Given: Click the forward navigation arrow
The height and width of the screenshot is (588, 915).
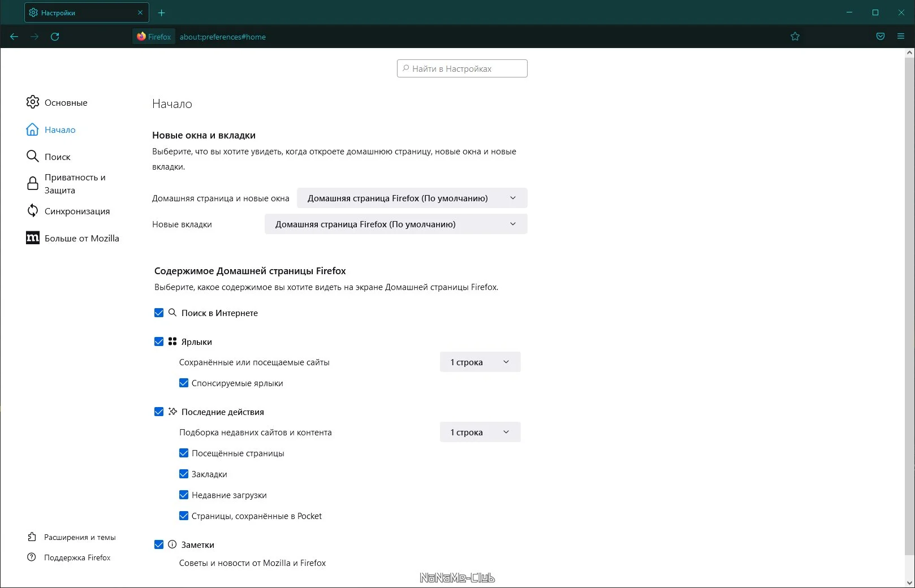Looking at the screenshot, I should pyautogui.click(x=34, y=37).
